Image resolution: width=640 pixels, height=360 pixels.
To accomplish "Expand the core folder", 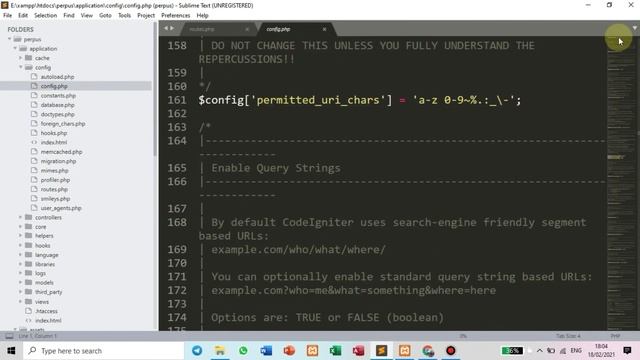I will pyautogui.click(x=20, y=227).
